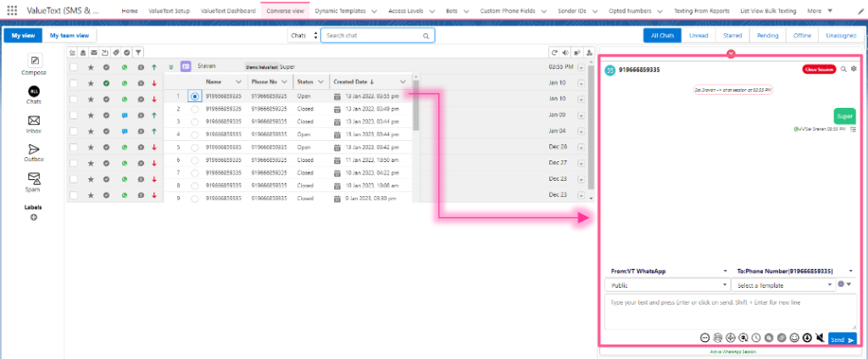Tick the checkbox on the Sravan chat row

pyautogui.click(x=75, y=66)
